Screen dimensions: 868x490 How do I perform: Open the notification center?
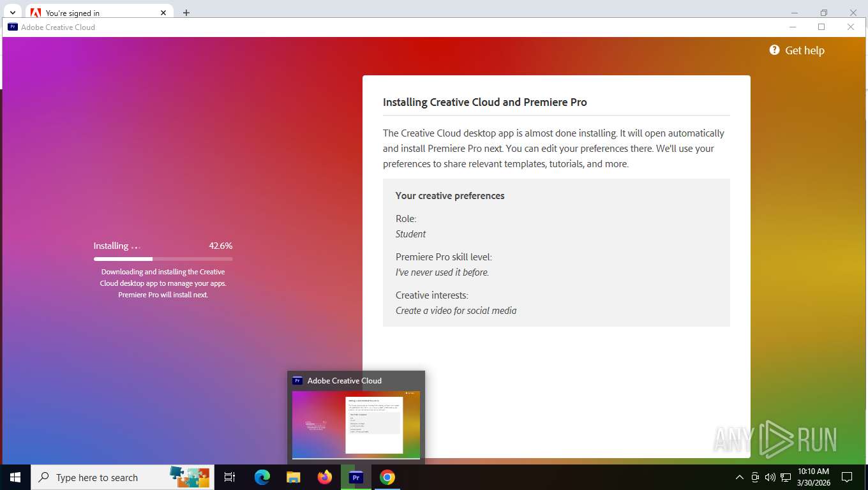pyautogui.click(x=847, y=477)
